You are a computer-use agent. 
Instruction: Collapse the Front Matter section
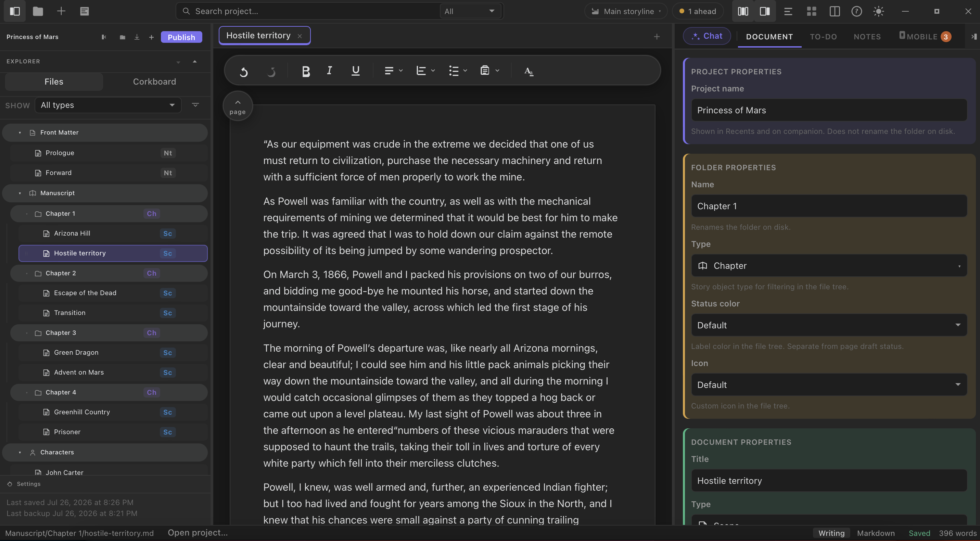pos(20,133)
